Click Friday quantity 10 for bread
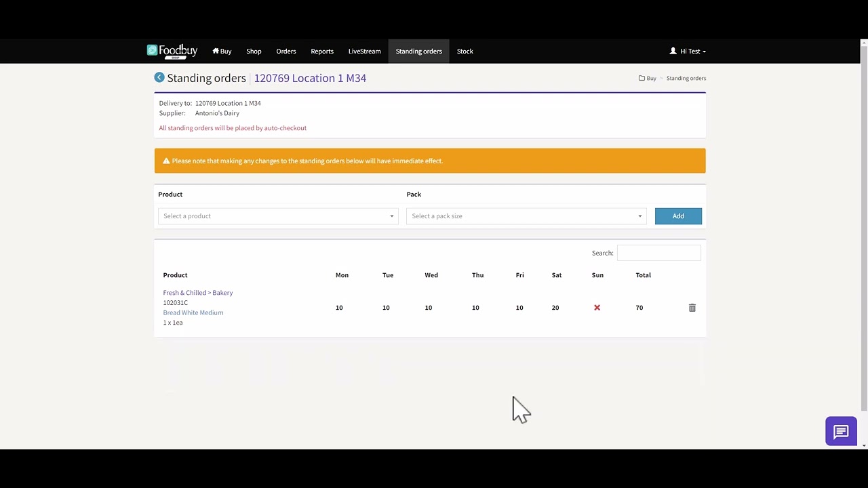Viewport: 868px width, 488px height. [519, 308]
